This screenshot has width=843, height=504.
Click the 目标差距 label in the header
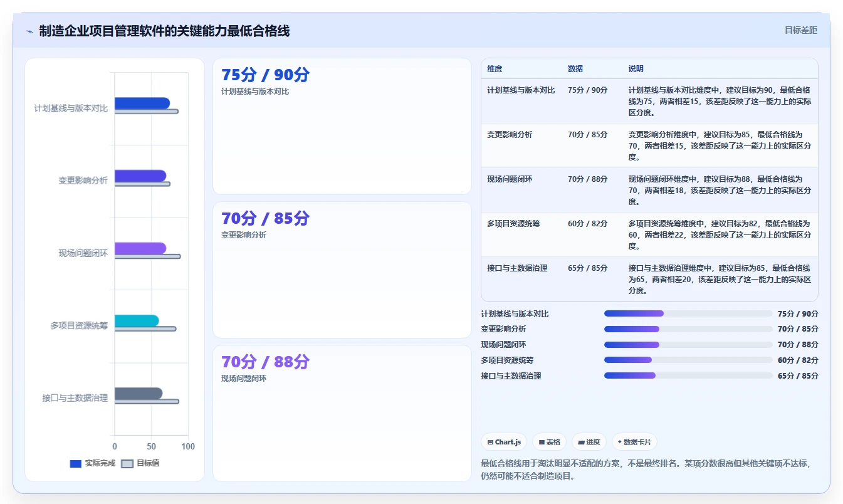pyautogui.click(x=800, y=30)
